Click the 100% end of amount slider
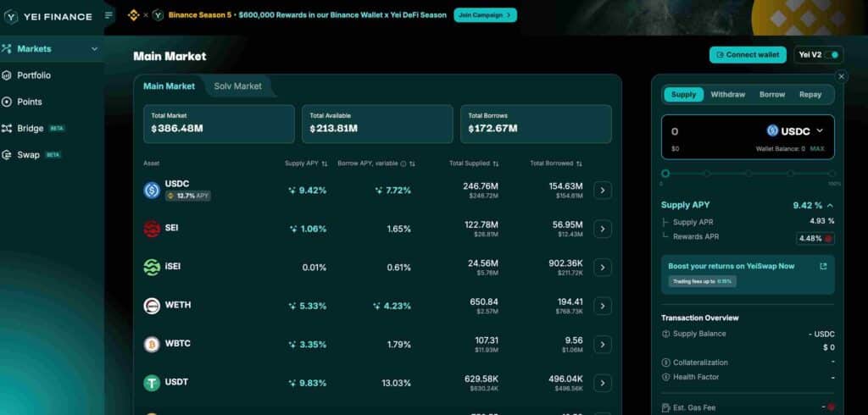The height and width of the screenshot is (415, 868). pos(834,174)
